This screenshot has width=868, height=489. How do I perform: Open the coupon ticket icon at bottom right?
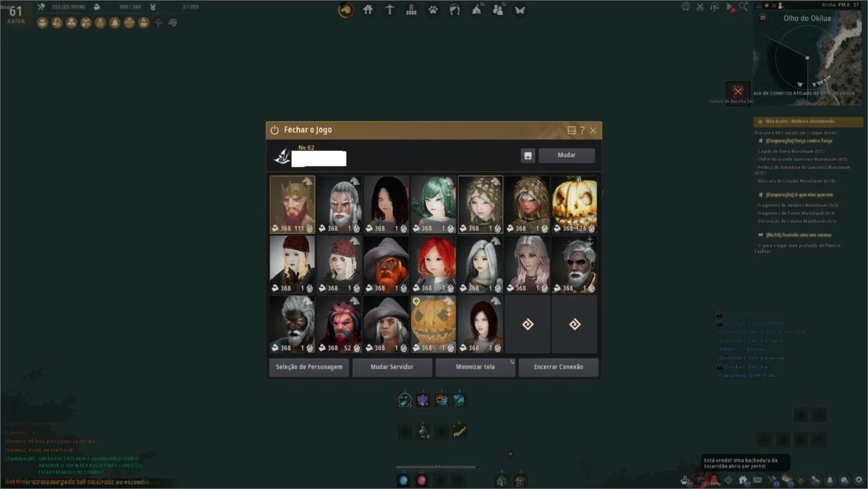[786, 479]
